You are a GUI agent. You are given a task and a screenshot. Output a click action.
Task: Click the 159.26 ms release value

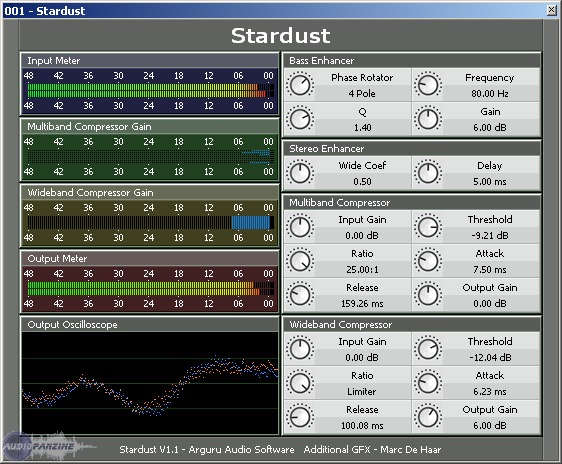tap(362, 304)
